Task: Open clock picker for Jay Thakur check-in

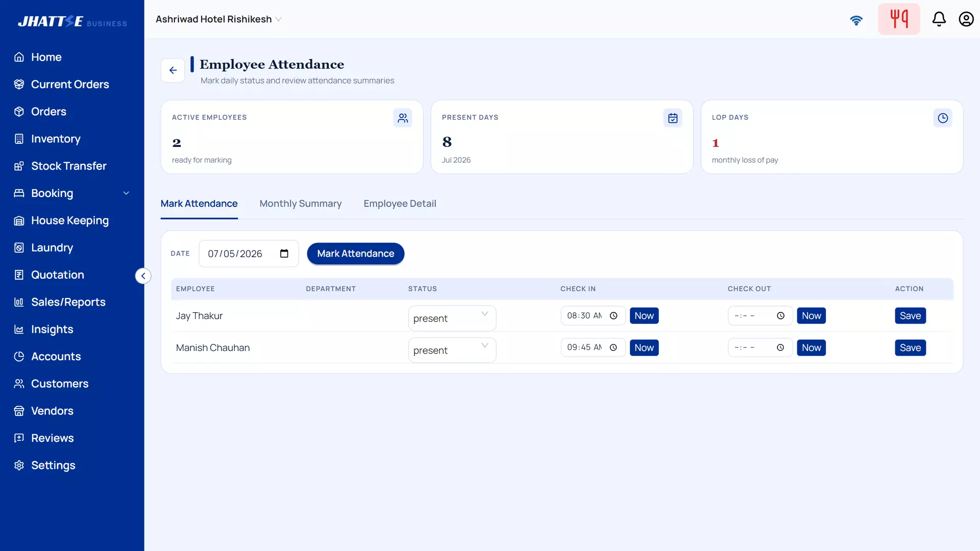Action: (614, 316)
